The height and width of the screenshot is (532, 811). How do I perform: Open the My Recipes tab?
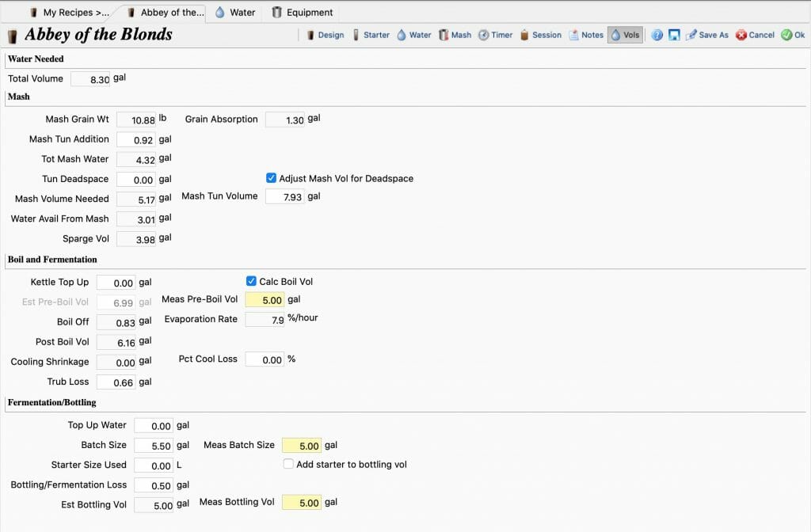point(70,13)
